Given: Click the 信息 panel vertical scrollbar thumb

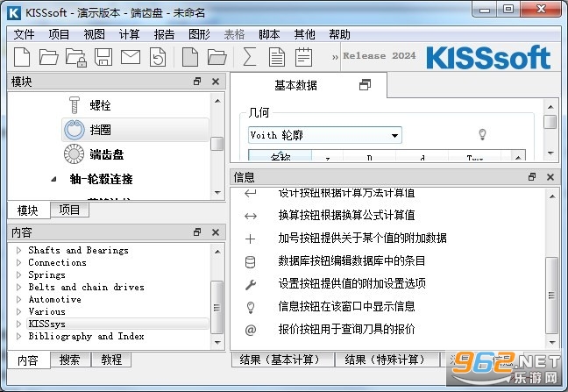Looking at the screenshot, I should [x=551, y=296].
